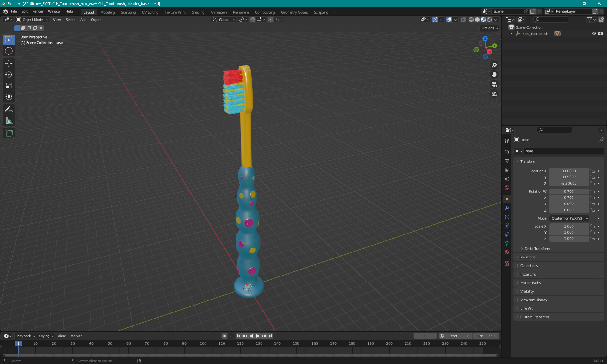Screen dimensions: 607x364
Task: Play the animation forward
Action: pos(257,336)
